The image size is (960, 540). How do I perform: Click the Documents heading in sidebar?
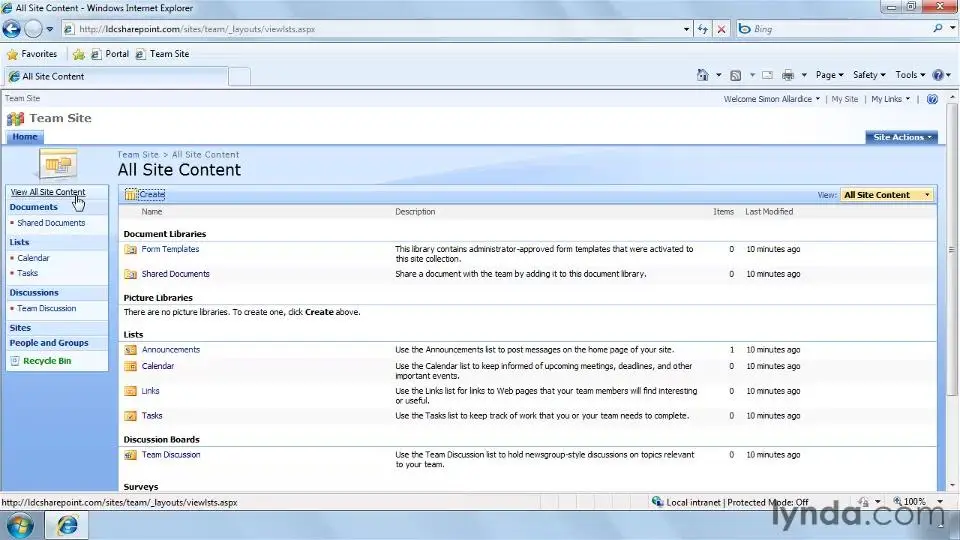[34, 207]
